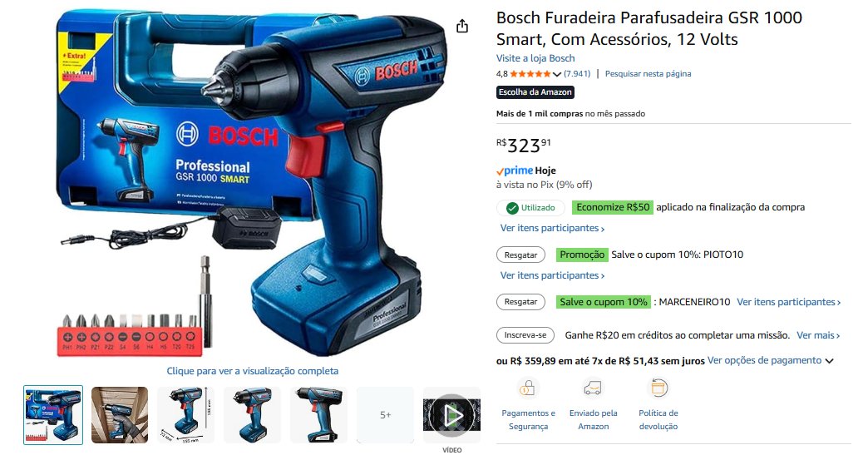Open the 7.941 reviews count link
The image size is (868, 455).
(x=577, y=74)
